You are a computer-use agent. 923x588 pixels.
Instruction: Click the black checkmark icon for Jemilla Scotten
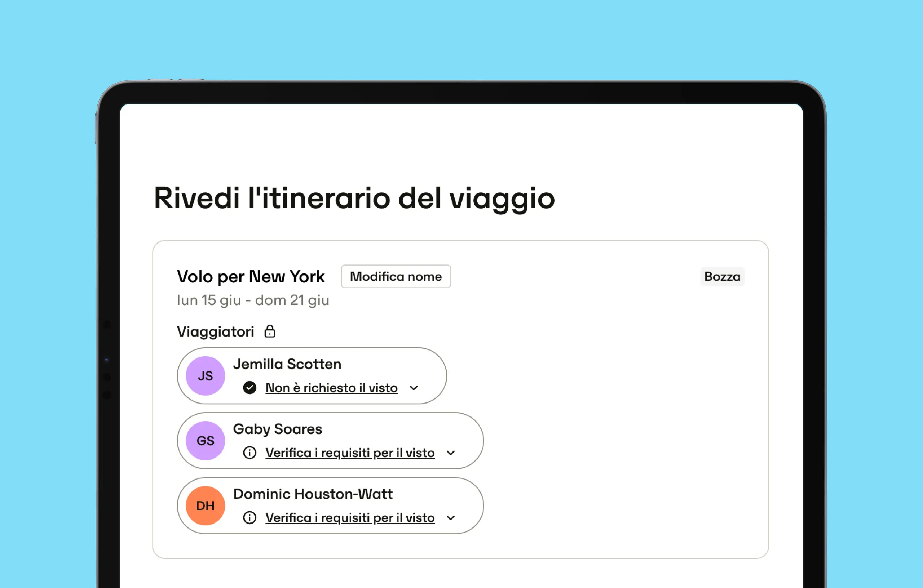[249, 388]
